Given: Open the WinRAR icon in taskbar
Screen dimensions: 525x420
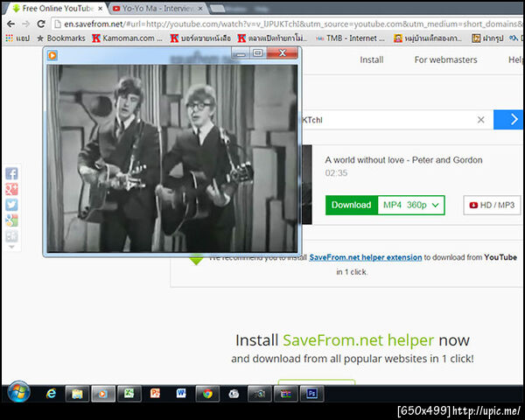Looking at the screenshot, I should pyautogui.click(x=285, y=394).
